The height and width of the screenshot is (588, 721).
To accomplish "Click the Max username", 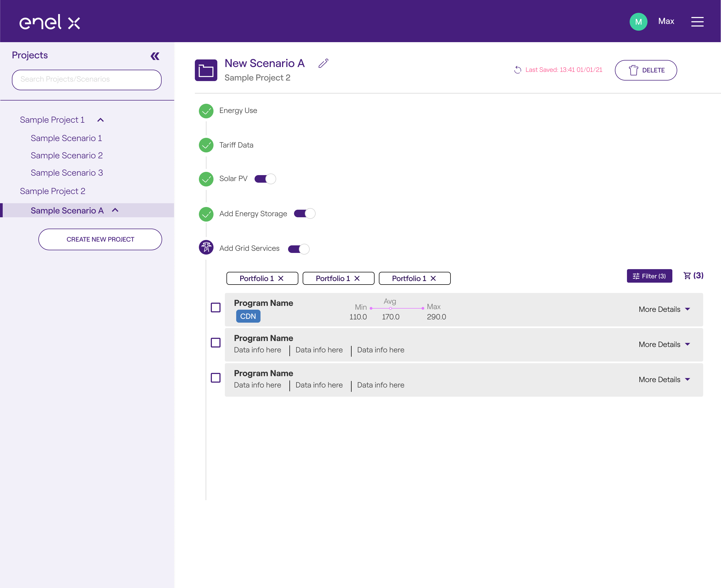I will 666,21.
